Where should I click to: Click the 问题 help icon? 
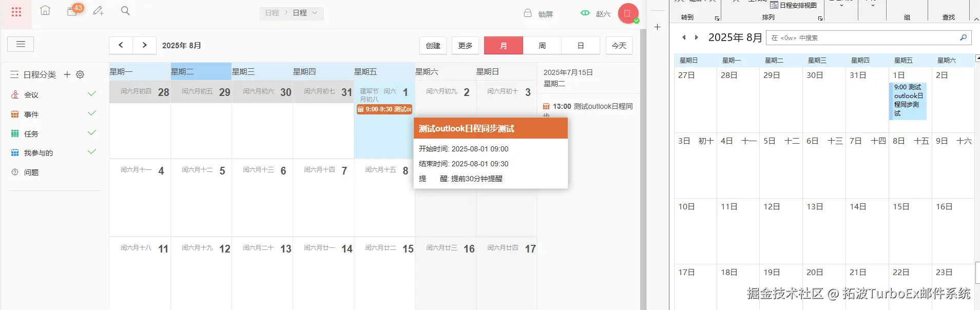click(15, 172)
